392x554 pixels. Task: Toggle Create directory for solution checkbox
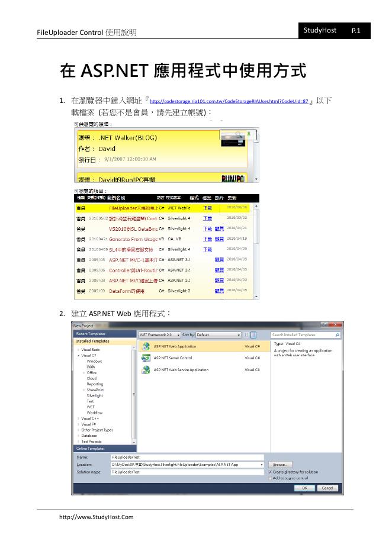click(270, 472)
